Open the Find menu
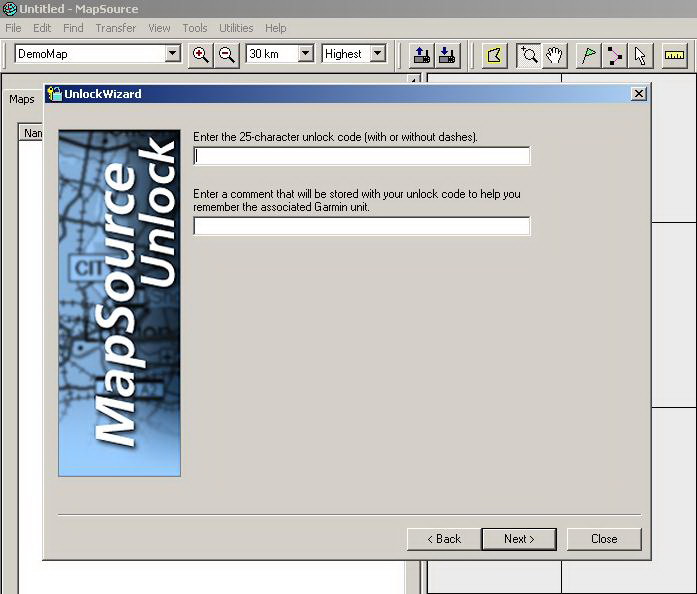 click(73, 28)
